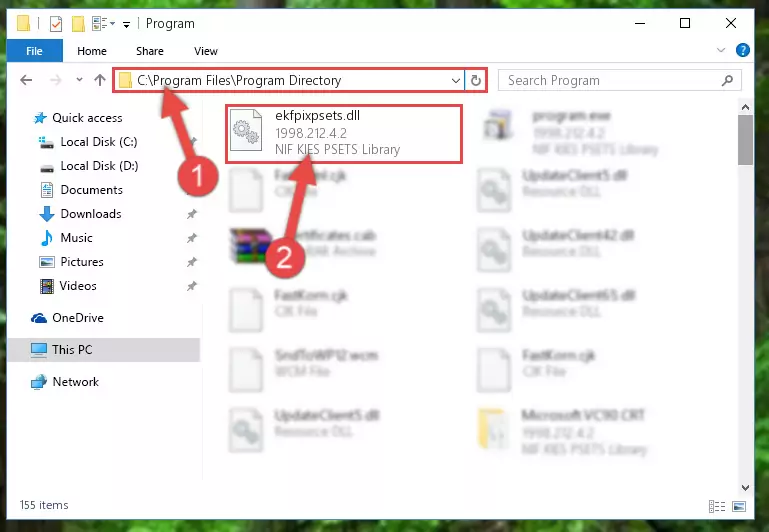Screen dimensions: 769x532
Task: Select the ekfpixpsets.dll file
Action: pos(344,133)
